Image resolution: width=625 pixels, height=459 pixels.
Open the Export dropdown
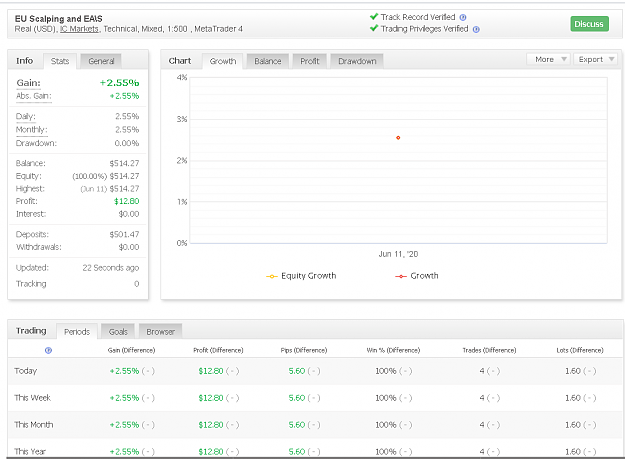[596, 59]
